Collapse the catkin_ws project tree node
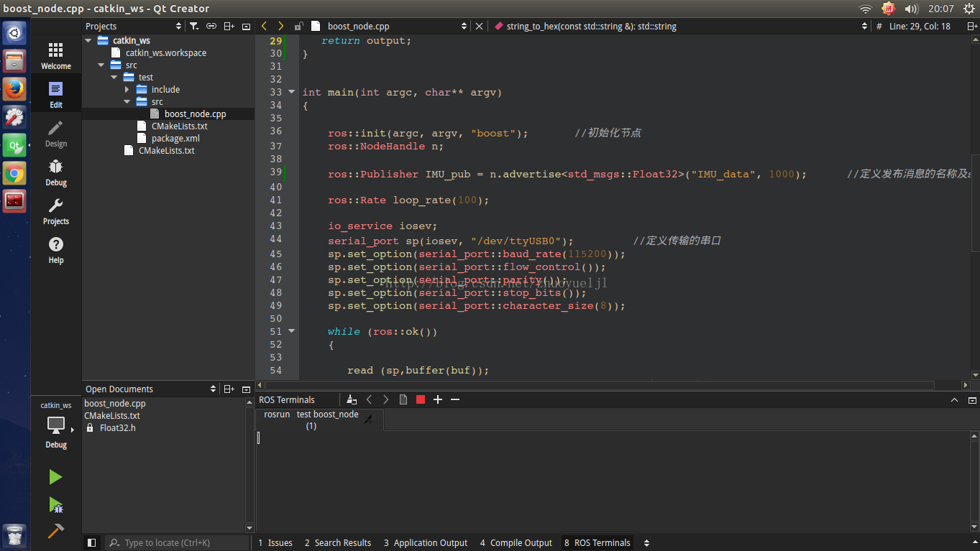The height and width of the screenshot is (551, 980). (x=88, y=40)
